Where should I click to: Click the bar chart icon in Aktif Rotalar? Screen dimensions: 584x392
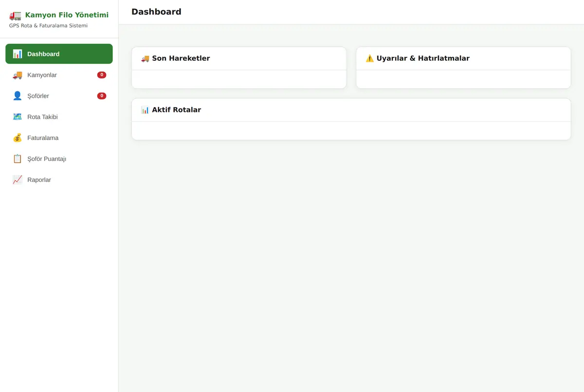[145, 110]
